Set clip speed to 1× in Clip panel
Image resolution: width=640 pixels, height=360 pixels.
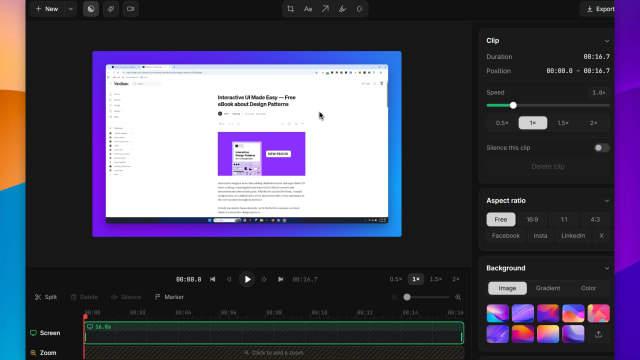[533, 123]
